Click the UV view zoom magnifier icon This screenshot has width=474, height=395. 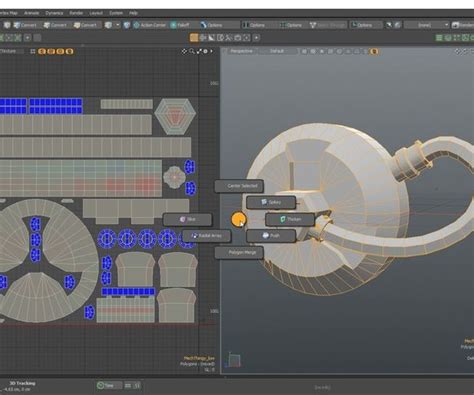click(x=192, y=51)
